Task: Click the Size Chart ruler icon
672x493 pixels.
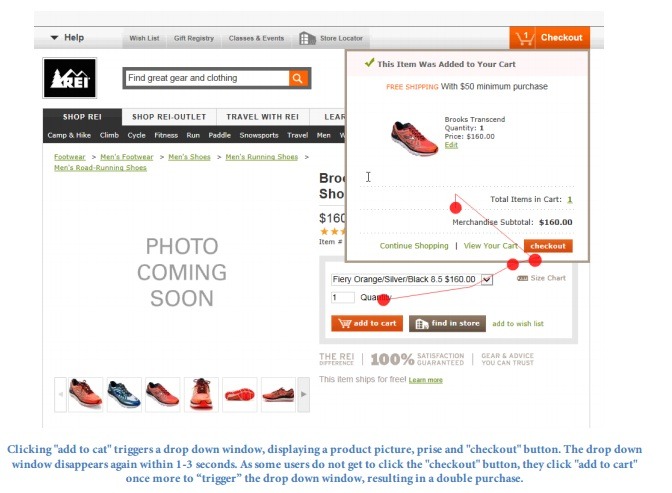Action: point(522,278)
